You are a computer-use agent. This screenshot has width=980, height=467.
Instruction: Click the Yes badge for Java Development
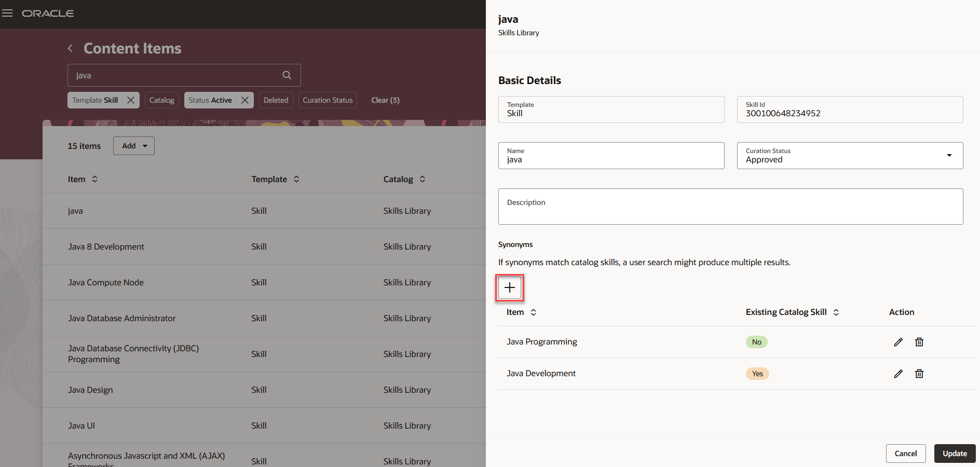(x=757, y=374)
